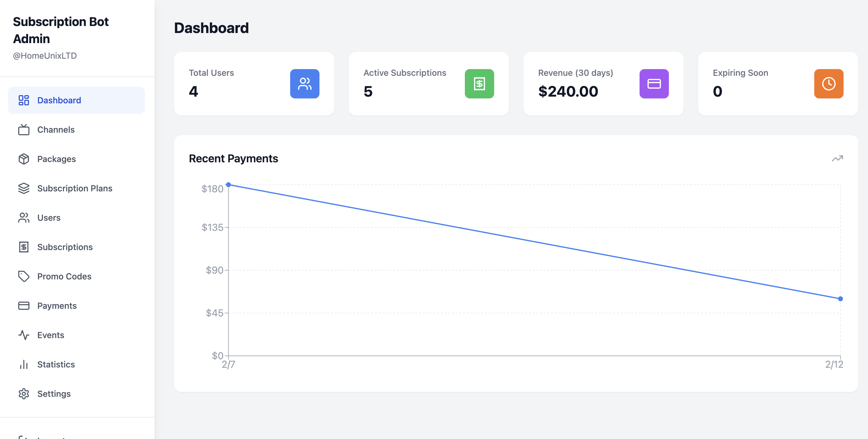Click the Promo Codes tag icon
The image size is (868, 439).
24,276
